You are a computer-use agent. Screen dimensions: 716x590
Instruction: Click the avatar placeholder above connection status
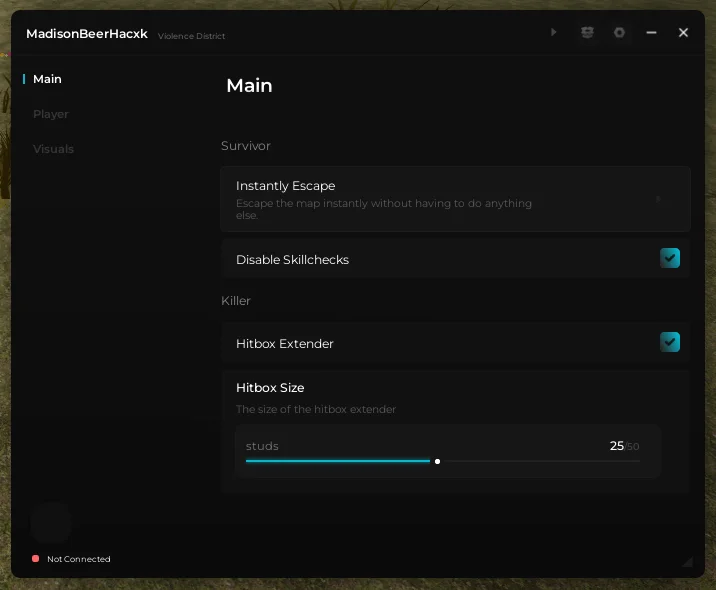coord(51,523)
